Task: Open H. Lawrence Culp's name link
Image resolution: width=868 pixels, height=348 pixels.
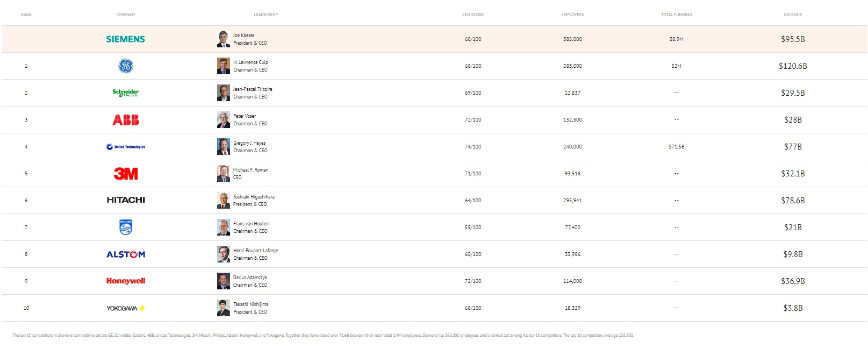Action: tap(250, 62)
